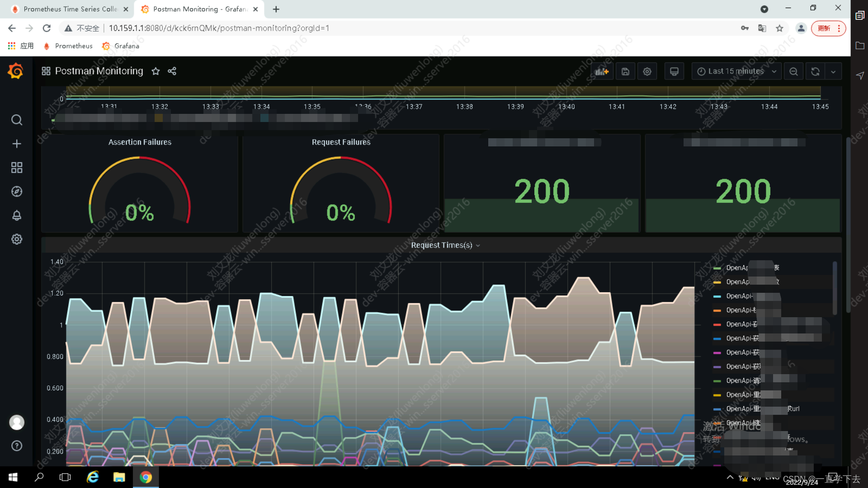Open the Grafana bookmark in bookmarks bar

tap(121, 46)
